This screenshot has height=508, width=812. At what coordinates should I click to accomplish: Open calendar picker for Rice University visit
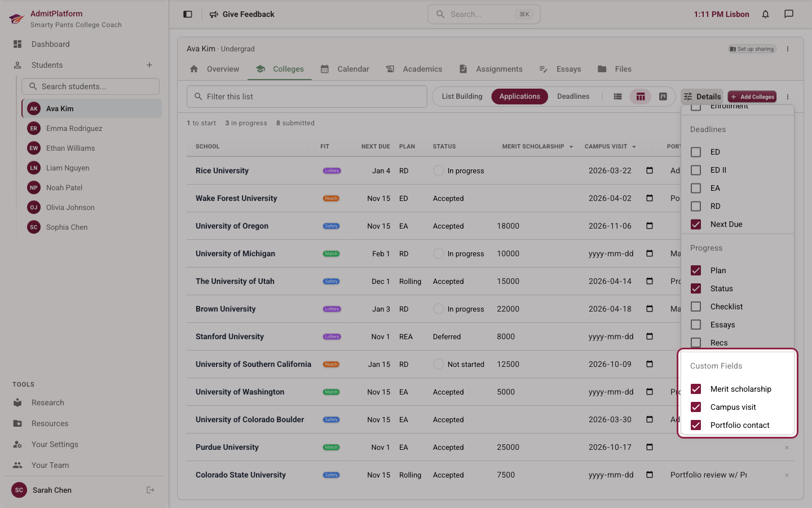pos(650,170)
